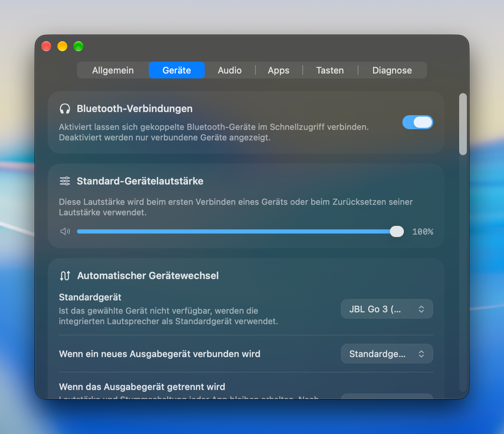Click the Standard-Gerätelautstärke heading

tap(140, 181)
